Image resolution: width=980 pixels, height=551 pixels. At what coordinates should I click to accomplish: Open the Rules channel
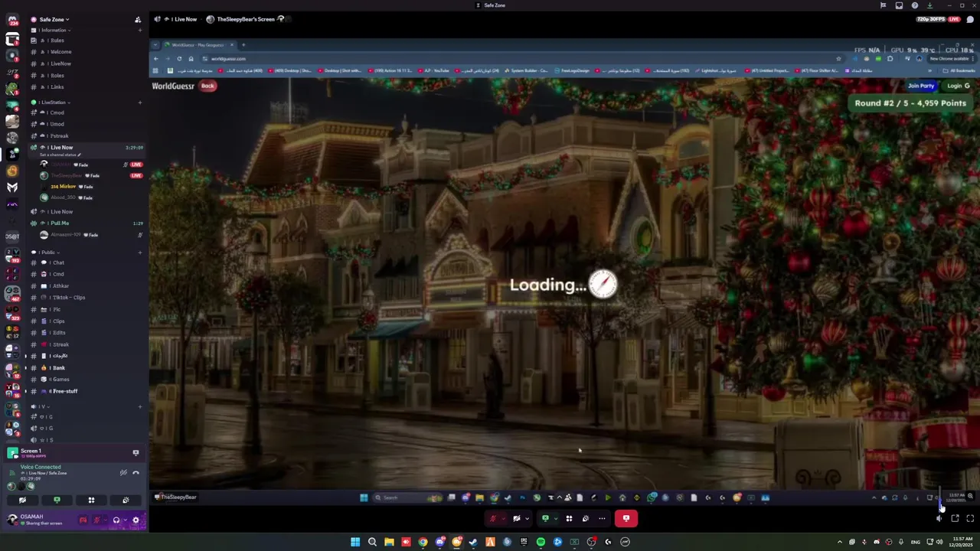point(86,41)
